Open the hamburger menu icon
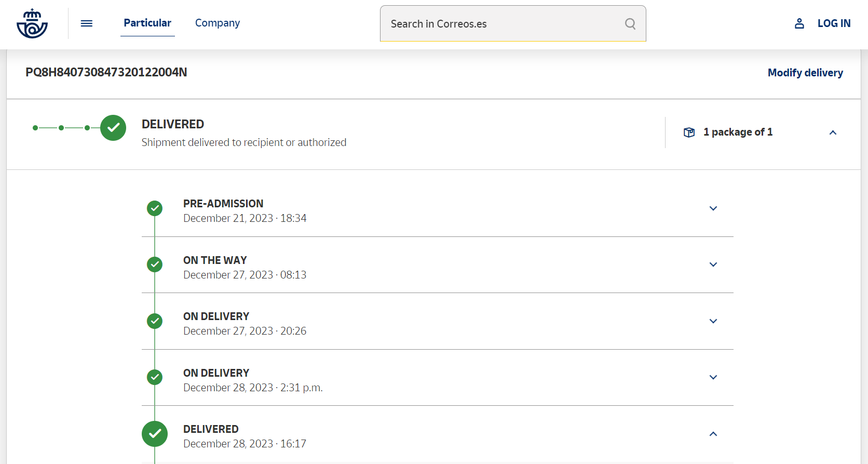Screen dimensions: 868x464 87,23
